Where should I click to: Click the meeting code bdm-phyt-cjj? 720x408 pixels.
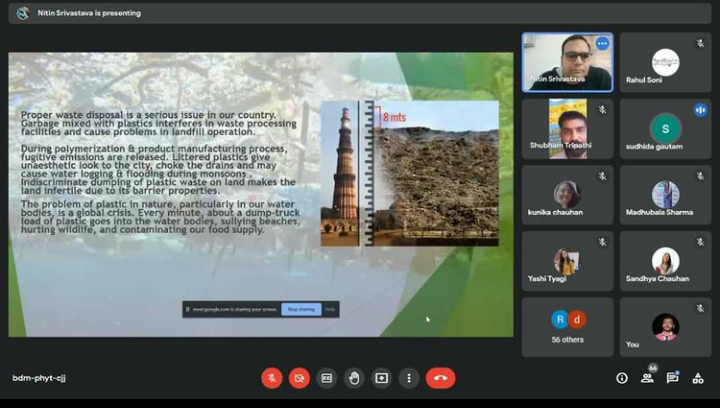(39, 378)
